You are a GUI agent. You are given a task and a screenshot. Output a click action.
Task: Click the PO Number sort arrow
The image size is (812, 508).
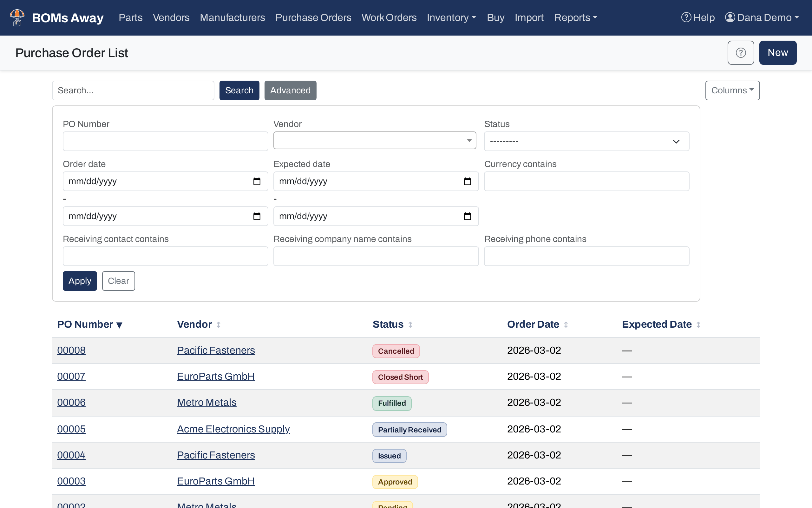pyautogui.click(x=119, y=325)
